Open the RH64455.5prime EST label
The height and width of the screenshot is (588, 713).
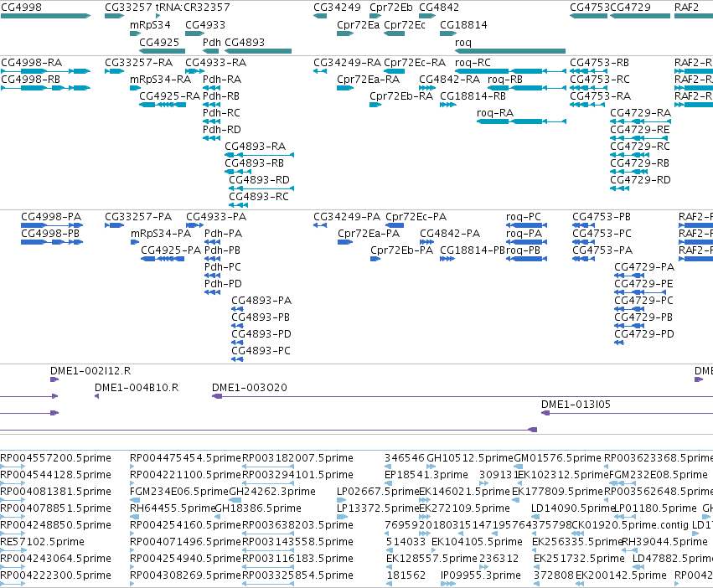pos(173,508)
